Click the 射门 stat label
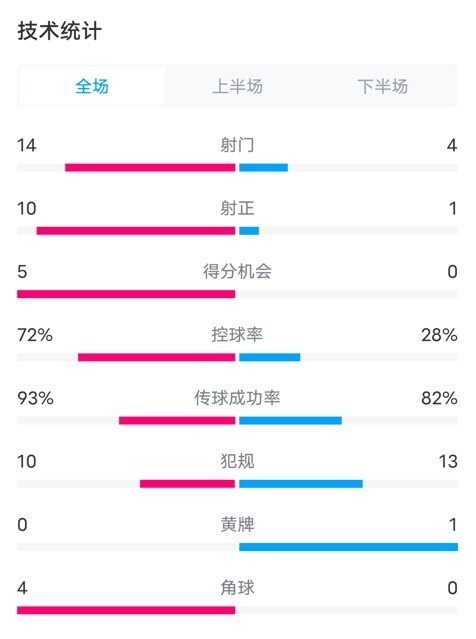The image size is (476, 639). [237, 145]
